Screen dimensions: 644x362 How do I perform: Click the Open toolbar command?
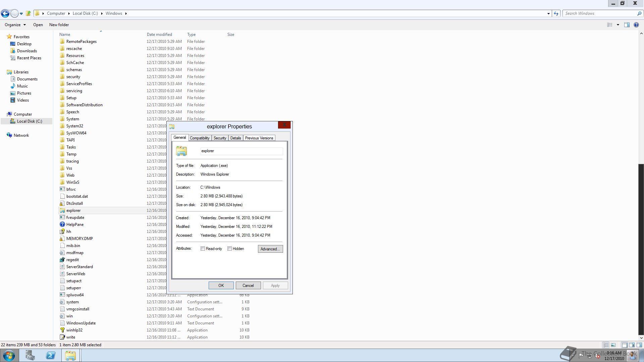(x=38, y=25)
